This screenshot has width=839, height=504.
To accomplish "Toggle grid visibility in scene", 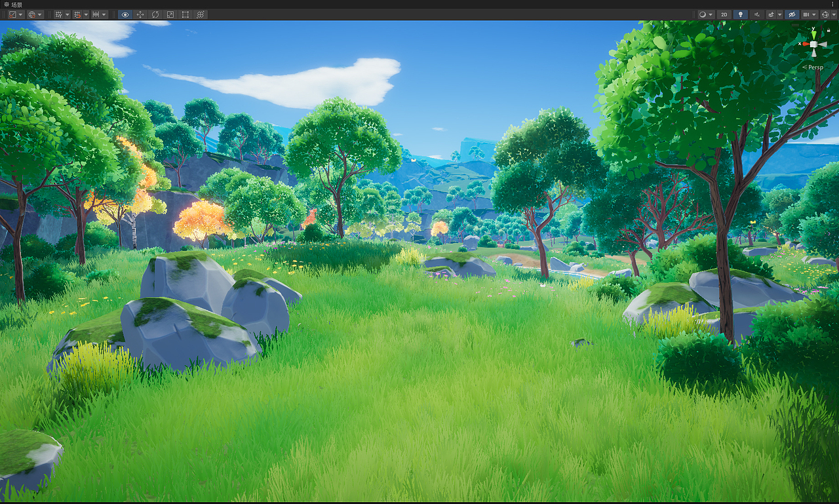I will click(59, 14).
